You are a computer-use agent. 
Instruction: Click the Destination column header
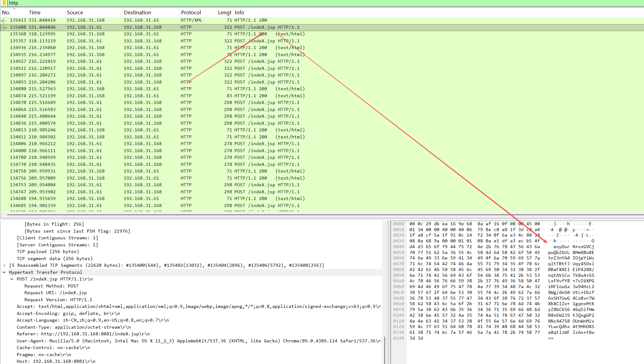[137, 12]
